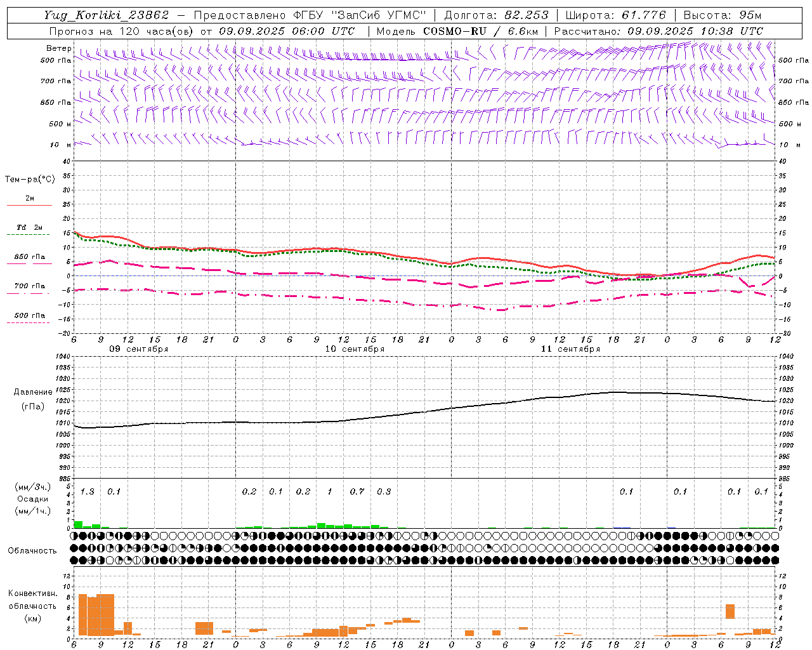The height and width of the screenshot is (650, 812).
Task: Click 'Модель COSMO-RU / 6.6км' label
Action: pyautogui.click(x=457, y=31)
